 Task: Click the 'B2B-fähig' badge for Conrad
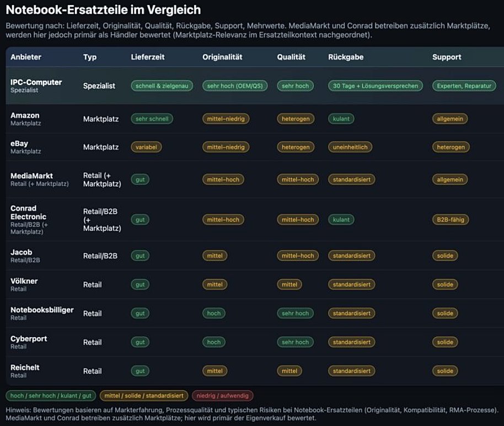pyautogui.click(x=451, y=220)
